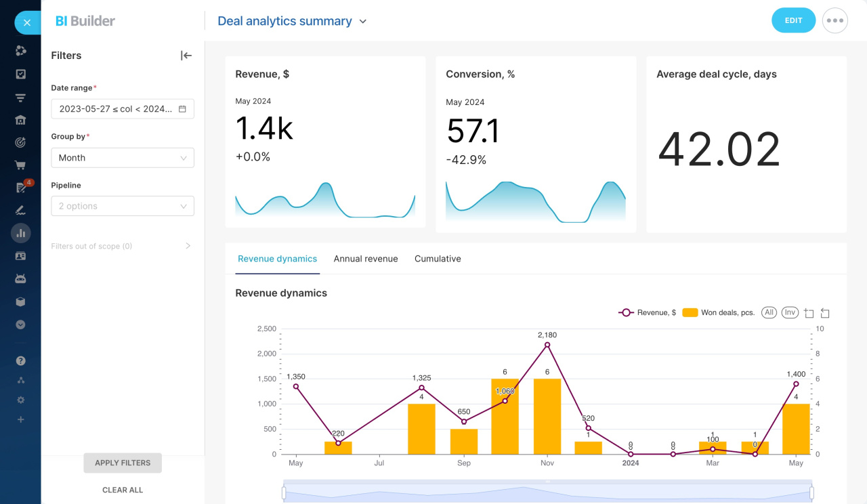867x504 pixels.
Task: Click the plus icon in sidebar
Action: (20, 419)
